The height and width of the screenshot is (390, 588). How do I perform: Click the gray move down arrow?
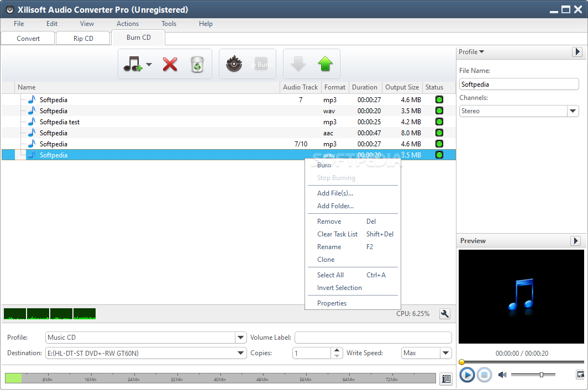click(298, 64)
